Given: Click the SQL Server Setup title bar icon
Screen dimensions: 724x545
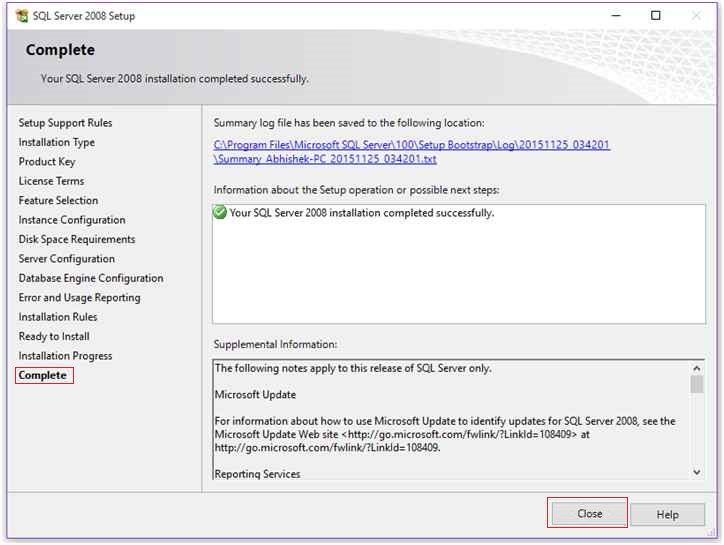Looking at the screenshot, I should (x=21, y=16).
